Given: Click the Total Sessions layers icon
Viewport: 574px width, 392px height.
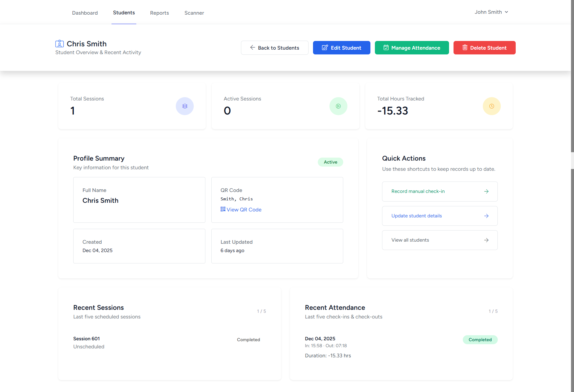Looking at the screenshot, I should pos(185,106).
